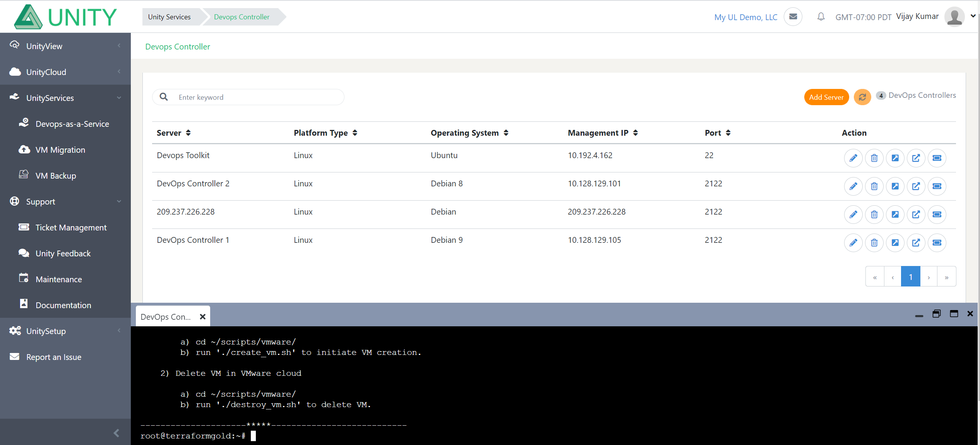The width and height of the screenshot is (980, 445).
Task: Open same-tab console icon for Devops Toolkit
Action: coord(895,158)
